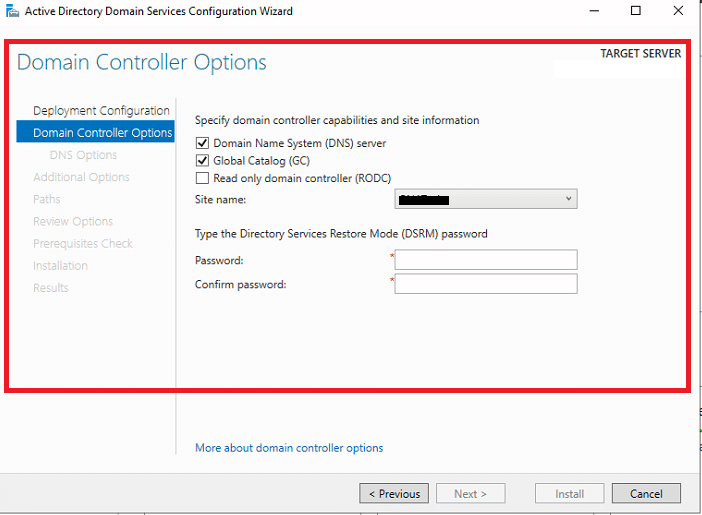702x515 pixels.
Task: Focus the DSRM Password field
Action: coord(486,260)
